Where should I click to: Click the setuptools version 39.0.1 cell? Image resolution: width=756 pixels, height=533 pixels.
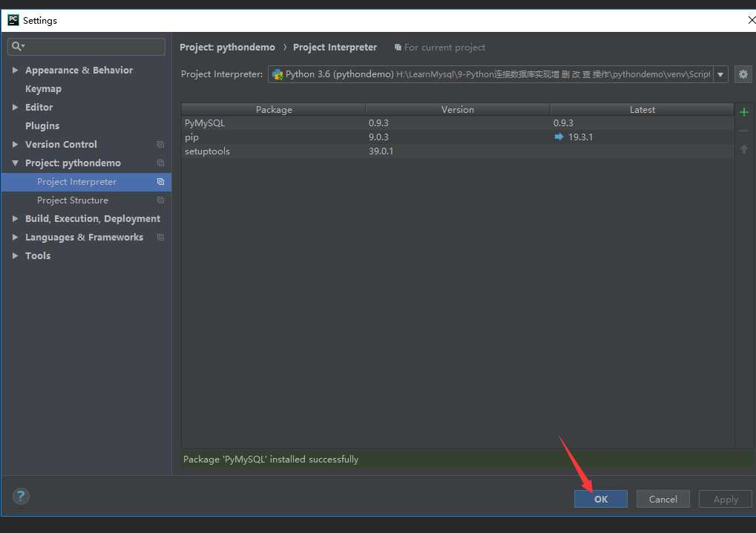click(381, 151)
